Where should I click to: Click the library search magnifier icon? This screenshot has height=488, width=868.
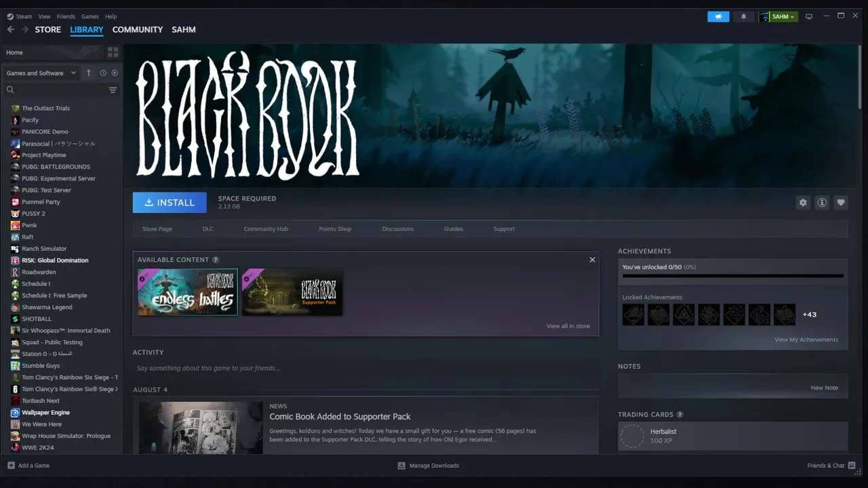(10, 89)
